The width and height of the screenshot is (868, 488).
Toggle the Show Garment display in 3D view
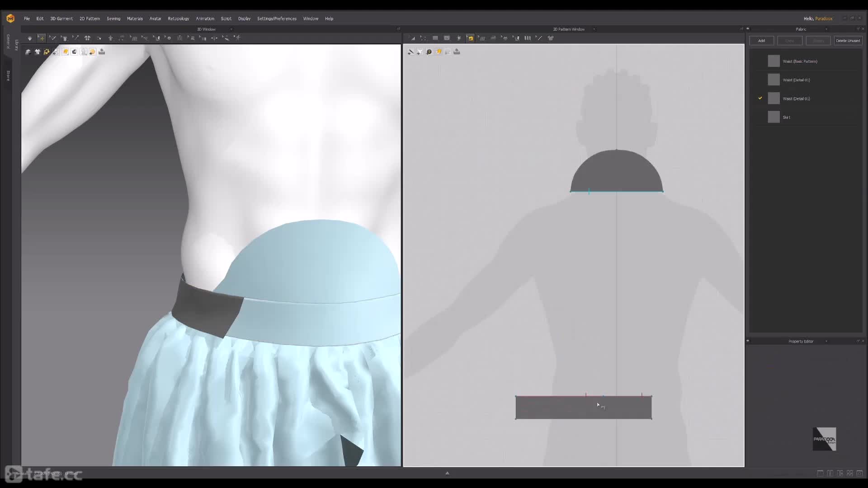point(28,52)
